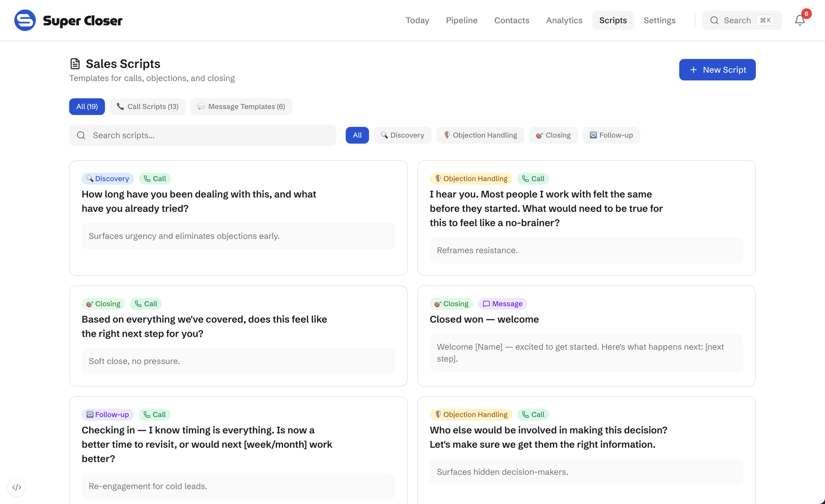825x504 pixels.
Task: Click the 'Surfaces urgency and eliminates objections' note
Action: pos(238,236)
